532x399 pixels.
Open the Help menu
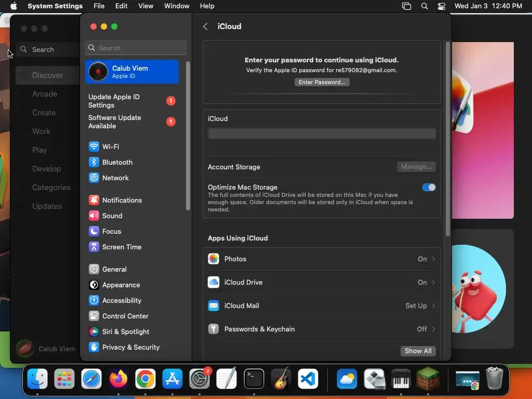tap(207, 6)
